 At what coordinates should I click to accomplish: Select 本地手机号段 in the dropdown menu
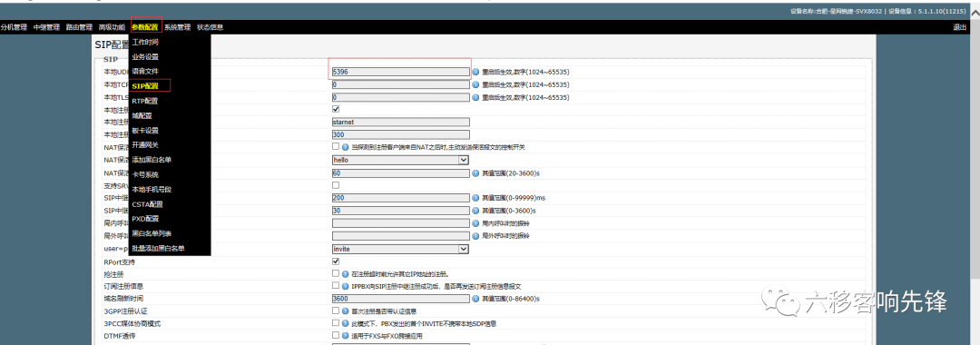(x=152, y=190)
